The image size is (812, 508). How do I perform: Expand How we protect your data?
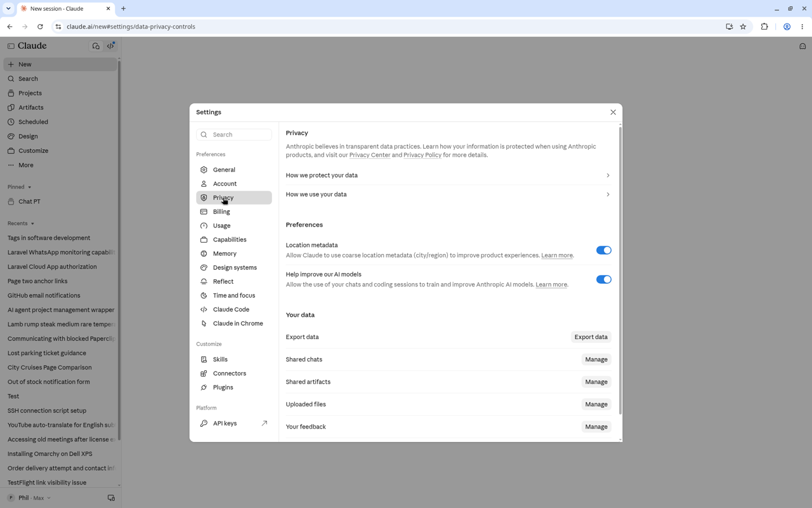449,175
